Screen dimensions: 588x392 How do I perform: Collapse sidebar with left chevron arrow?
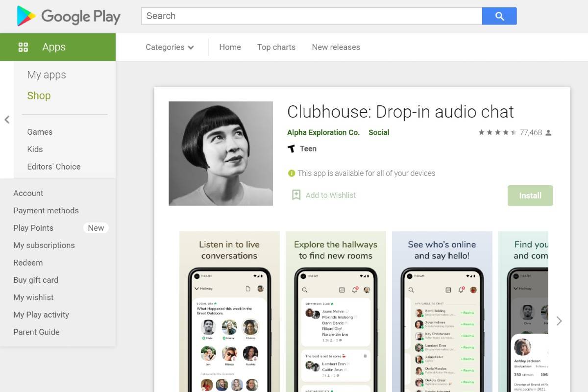(7, 120)
